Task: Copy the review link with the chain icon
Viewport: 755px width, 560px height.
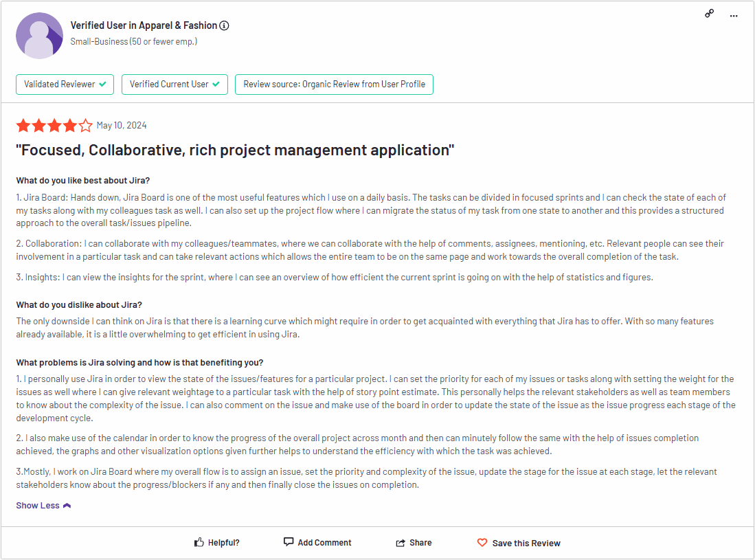Action: click(x=709, y=14)
